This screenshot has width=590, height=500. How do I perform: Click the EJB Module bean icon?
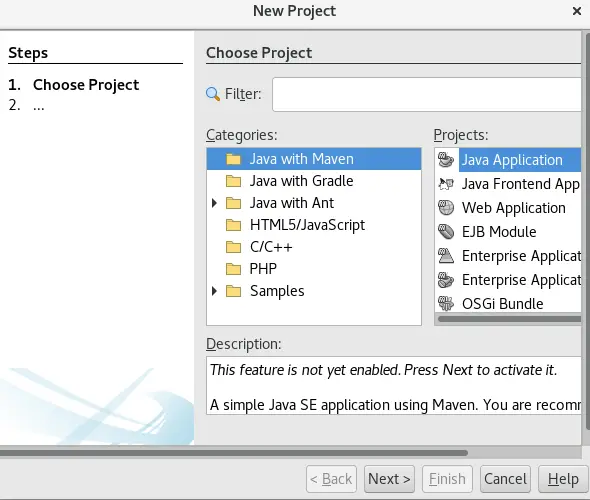point(446,232)
